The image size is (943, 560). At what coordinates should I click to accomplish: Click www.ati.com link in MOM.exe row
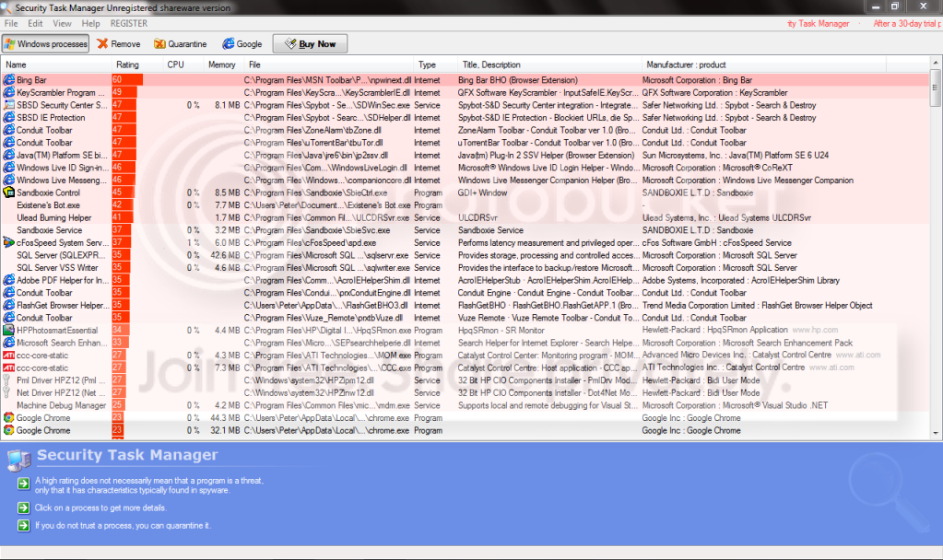858,356
